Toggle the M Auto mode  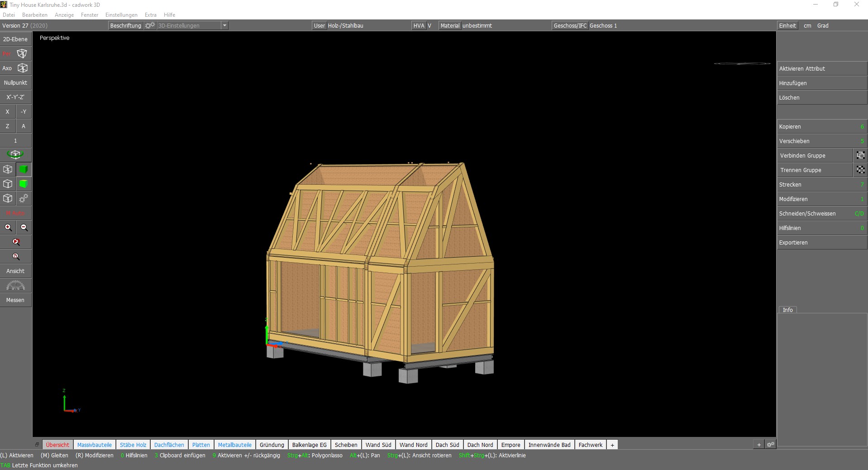click(15, 213)
